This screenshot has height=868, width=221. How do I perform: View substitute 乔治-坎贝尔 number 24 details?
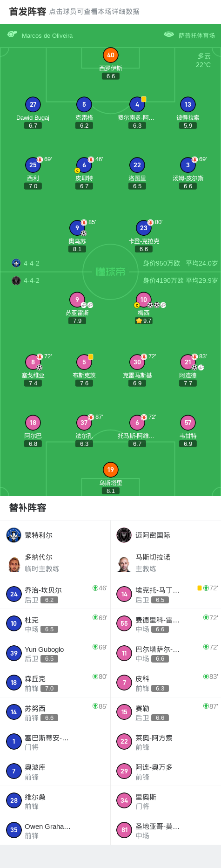click(x=55, y=594)
